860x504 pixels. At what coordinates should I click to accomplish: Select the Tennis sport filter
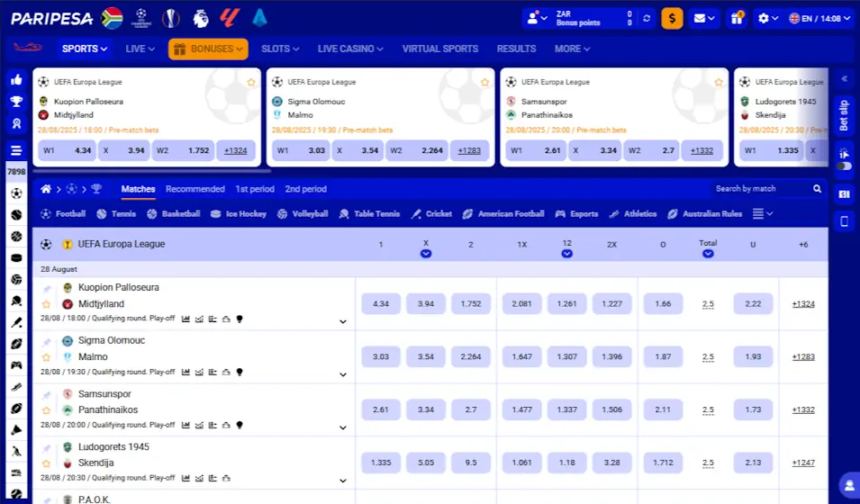tap(116, 214)
